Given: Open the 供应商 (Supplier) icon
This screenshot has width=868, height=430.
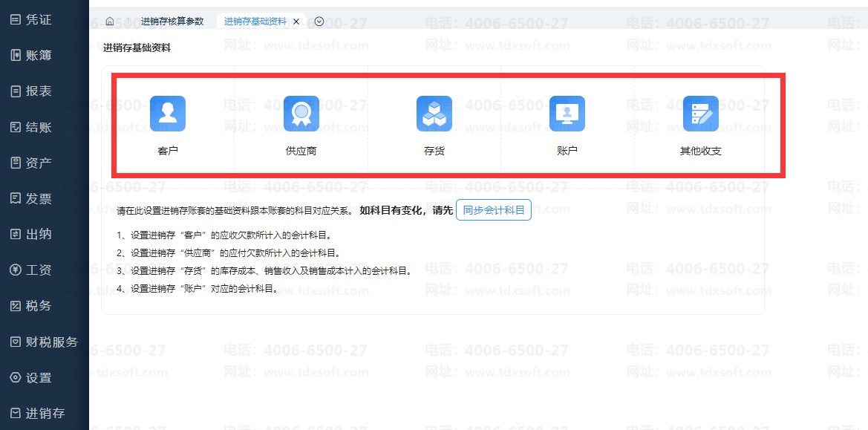Looking at the screenshot, I should [x=301, y=114].
